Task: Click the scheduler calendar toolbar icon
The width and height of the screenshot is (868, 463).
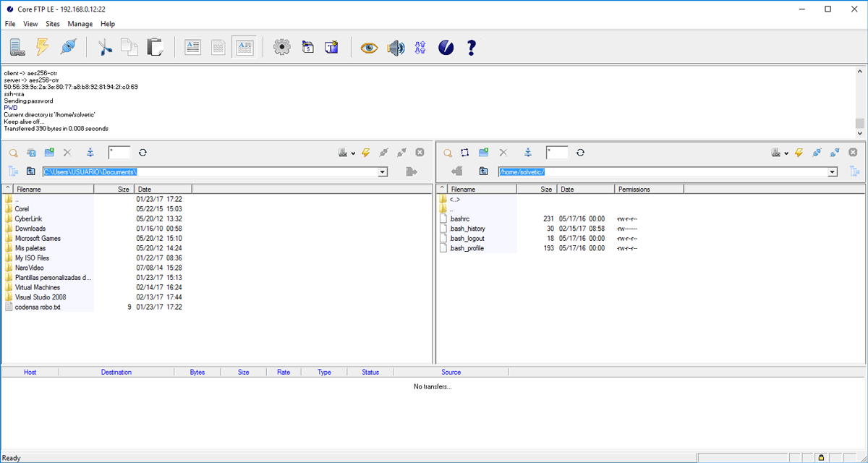Action: pyautogui.click(x=307, y=48)
